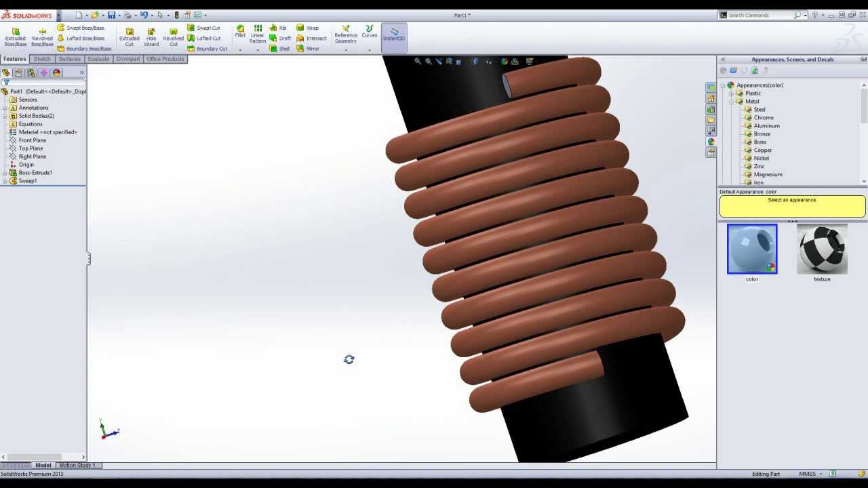Open the ConfigurationManager tab icon
This screenshot has height=488, width=868.
pyautogui.click(x=31, y=73)
